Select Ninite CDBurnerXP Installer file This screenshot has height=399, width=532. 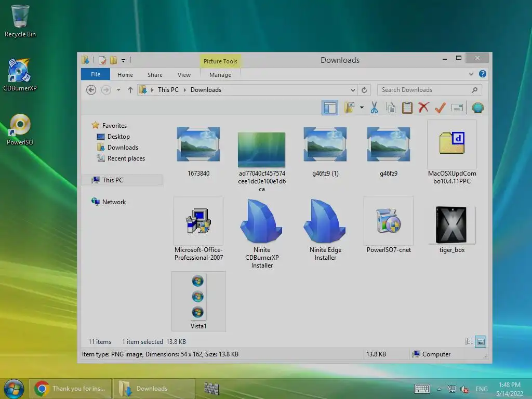click(x=262, y=233)
